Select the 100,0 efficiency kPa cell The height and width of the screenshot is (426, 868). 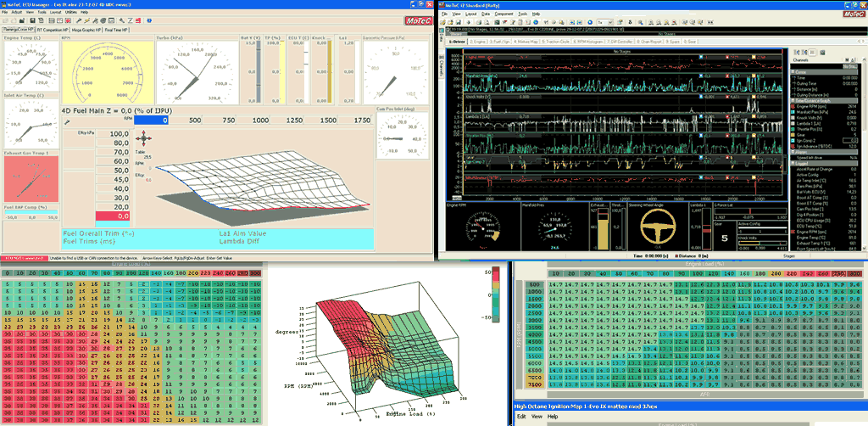coord(113,134)
